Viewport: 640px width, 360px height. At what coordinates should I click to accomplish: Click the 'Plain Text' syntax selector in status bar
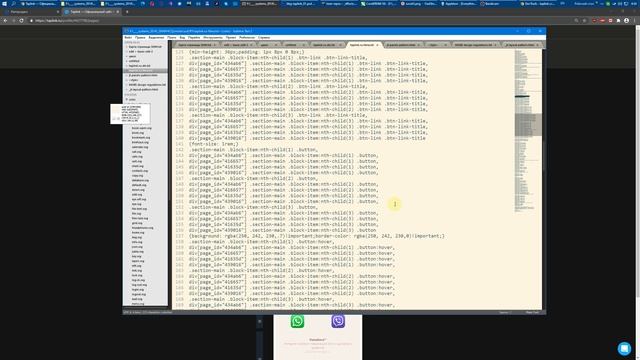tap(532, 313)
